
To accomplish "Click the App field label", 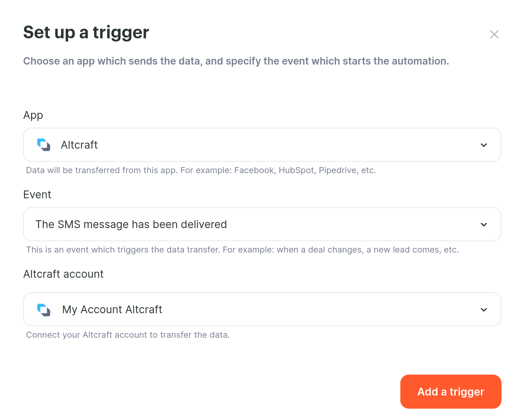I will [x=33, y=115].
